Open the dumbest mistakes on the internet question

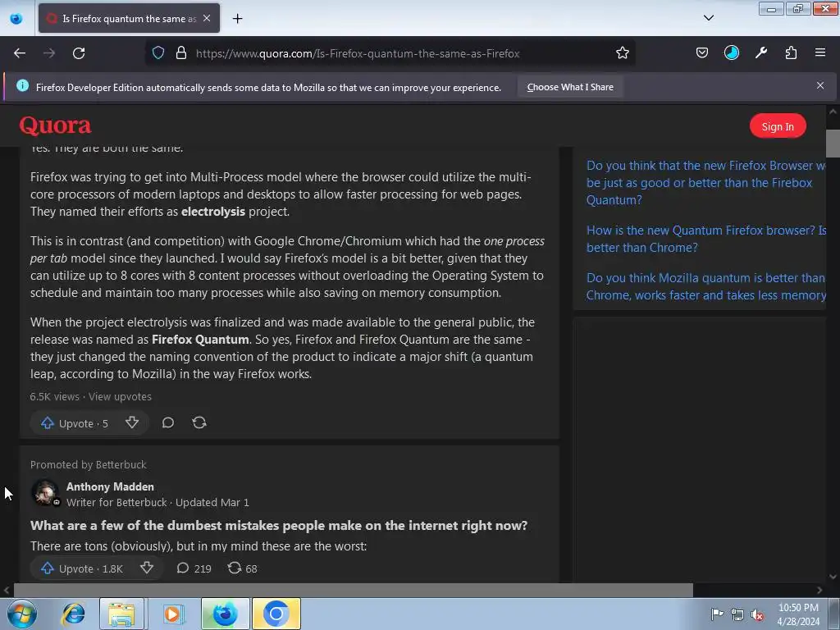279,526
